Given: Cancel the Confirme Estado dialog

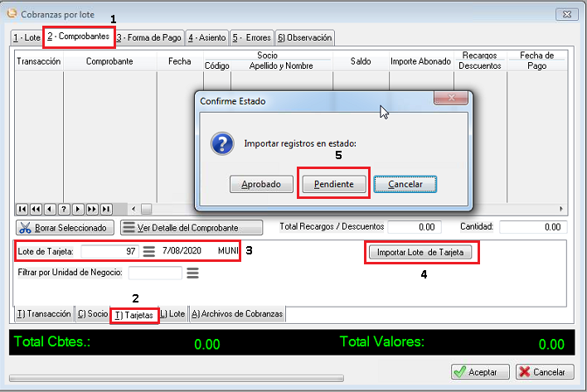Looking at the screenshot, I should tap(405, 184).
